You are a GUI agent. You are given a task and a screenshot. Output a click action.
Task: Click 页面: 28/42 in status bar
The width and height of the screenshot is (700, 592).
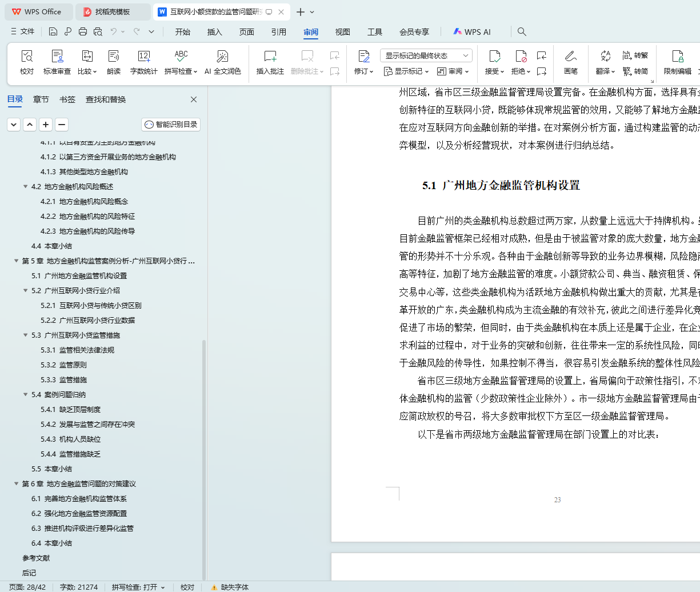(27, 587)
